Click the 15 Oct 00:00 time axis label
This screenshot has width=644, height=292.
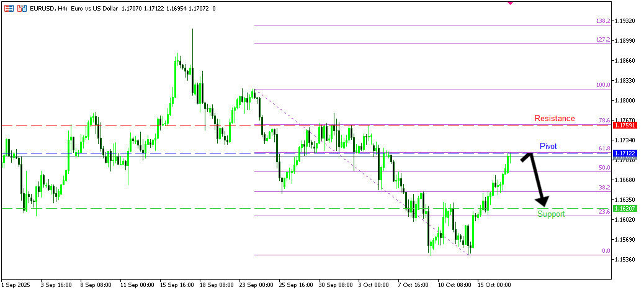[x=493, y=285]
